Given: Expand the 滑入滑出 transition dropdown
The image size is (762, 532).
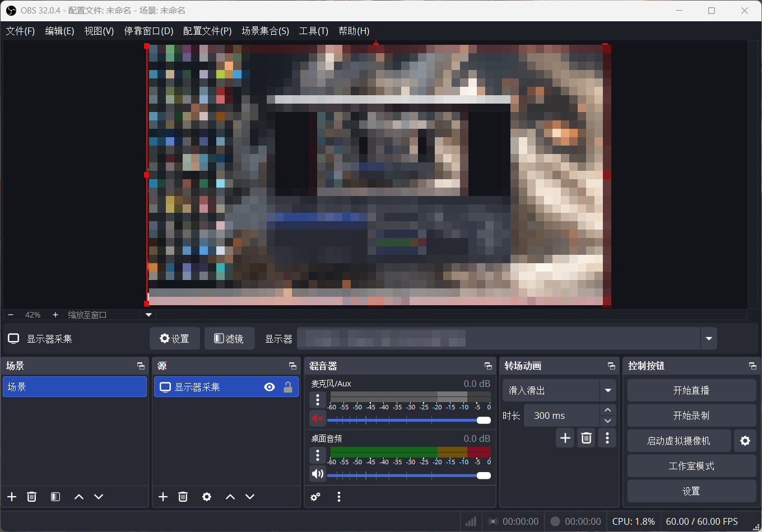Looking at the screenshot, I should pos(608,390).
